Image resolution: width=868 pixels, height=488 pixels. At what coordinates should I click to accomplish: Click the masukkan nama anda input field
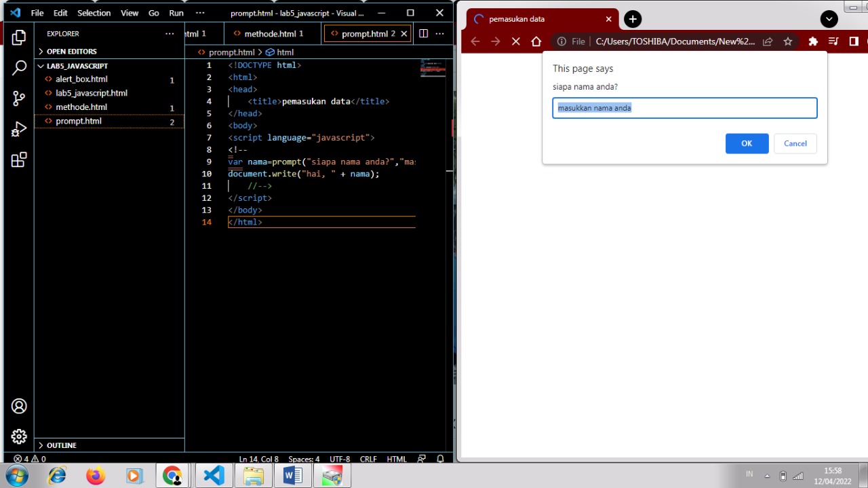(x=684, y=108)
